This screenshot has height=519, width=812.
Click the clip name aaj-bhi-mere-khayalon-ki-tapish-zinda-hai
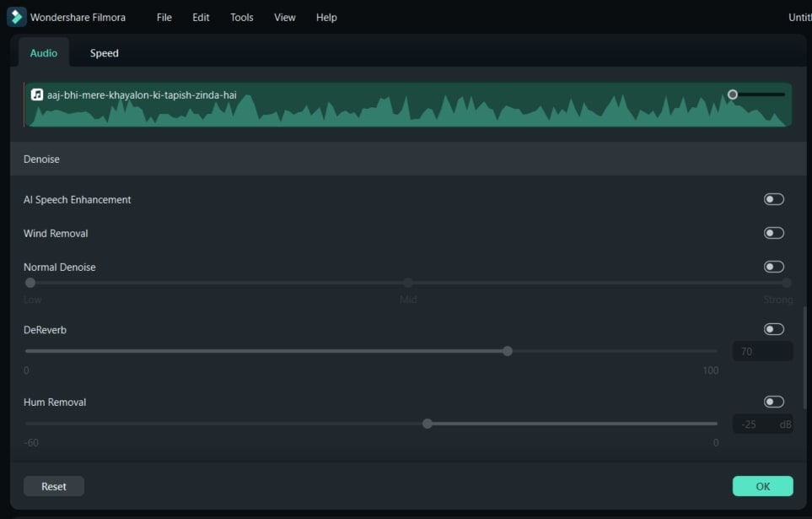142,95
